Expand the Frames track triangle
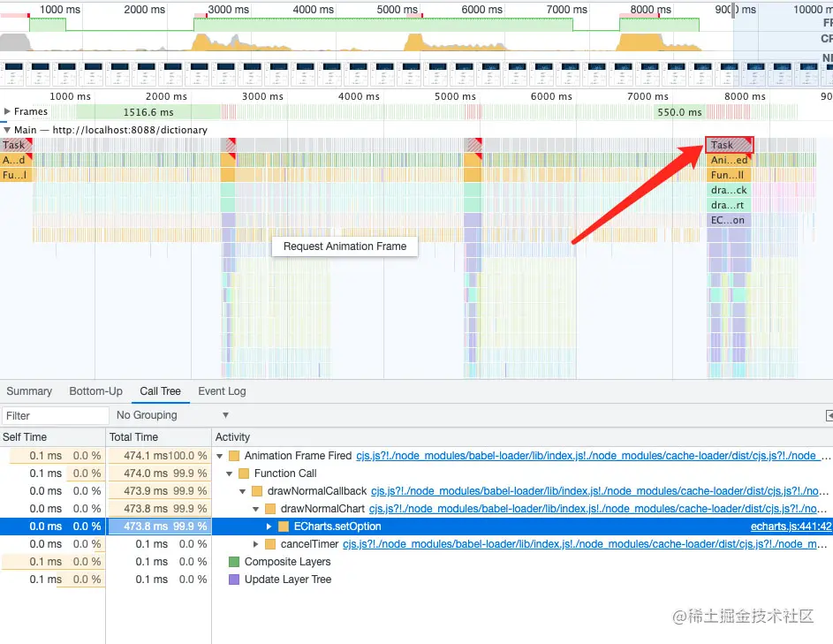The height and width of the screenshot is (644, 833). tap(7, 111)
